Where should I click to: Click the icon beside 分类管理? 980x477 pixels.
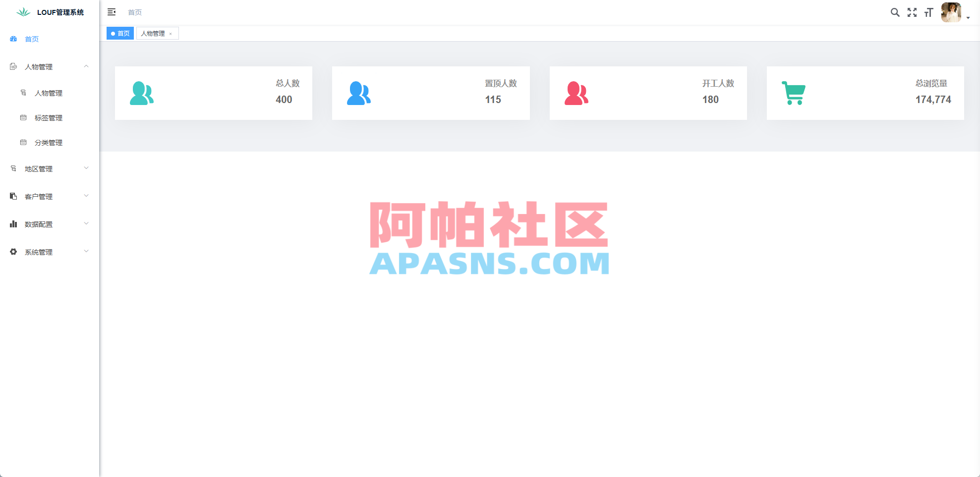tap(23, 142)
